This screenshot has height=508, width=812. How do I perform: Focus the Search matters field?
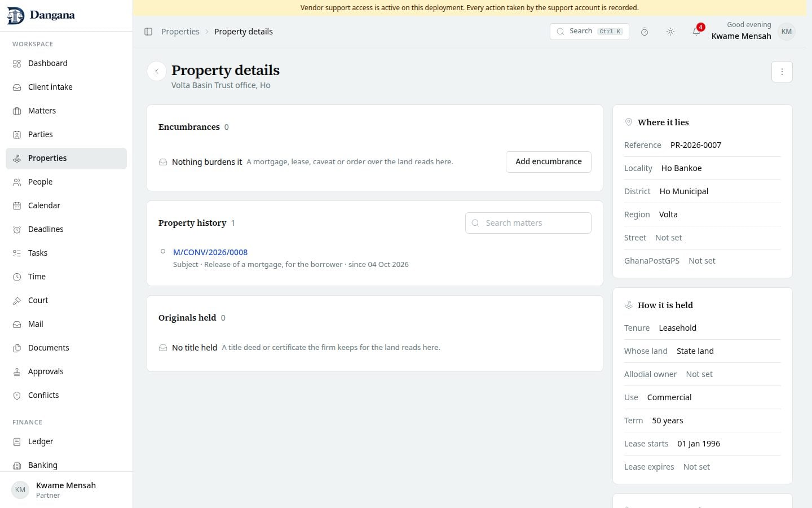pyautogui.click(x=528, y=223)
